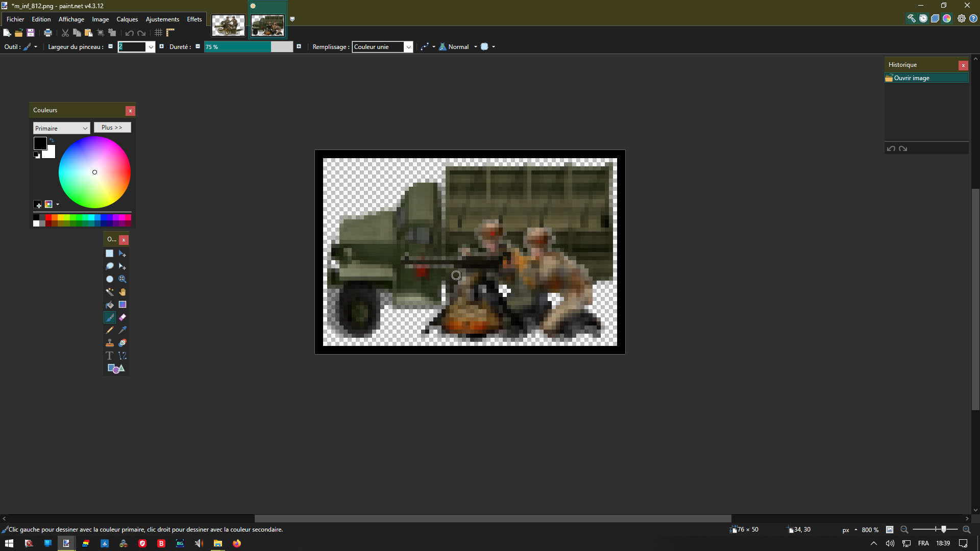The width and height of the screenshot is (980, 551).
Task: Save the current image
Action: (31, 33)
